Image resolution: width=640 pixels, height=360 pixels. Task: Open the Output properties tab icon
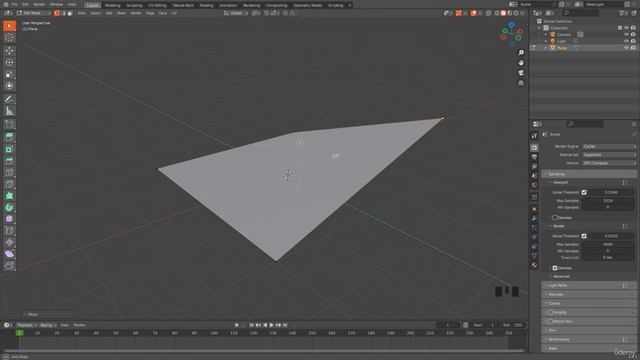[x=534, y=157]
